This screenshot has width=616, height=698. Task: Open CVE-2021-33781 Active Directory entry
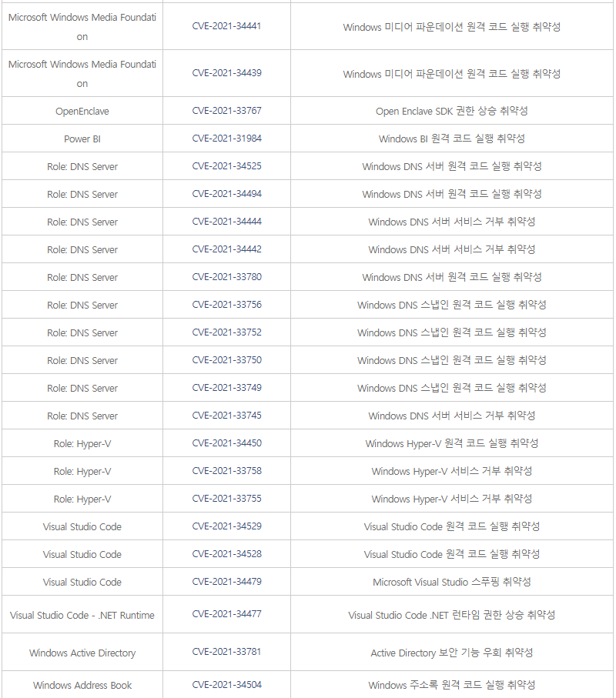226,652
